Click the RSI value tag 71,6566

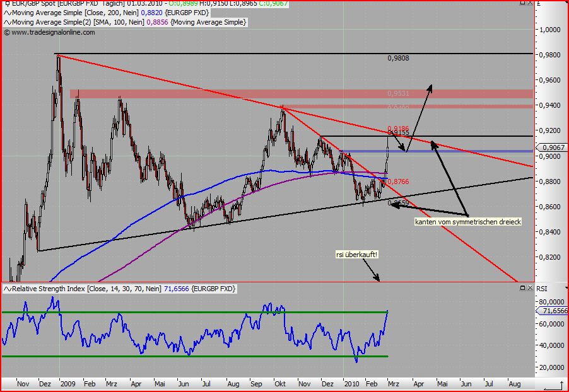pyautogui.click(x=554, y=311)
